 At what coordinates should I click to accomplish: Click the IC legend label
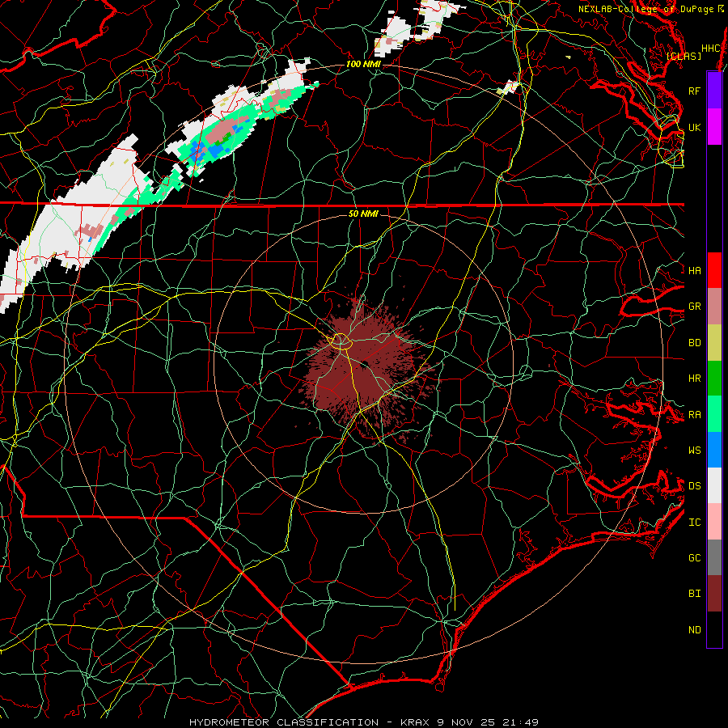[694, 523]
